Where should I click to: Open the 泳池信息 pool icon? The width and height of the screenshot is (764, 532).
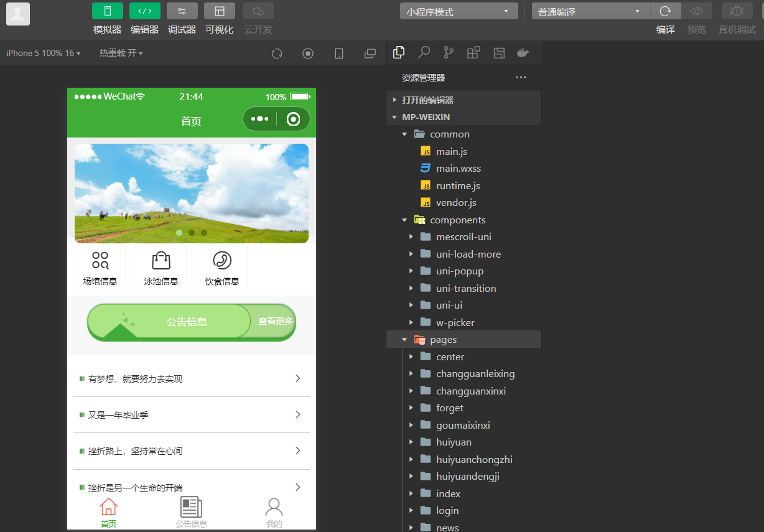(161, 268)
